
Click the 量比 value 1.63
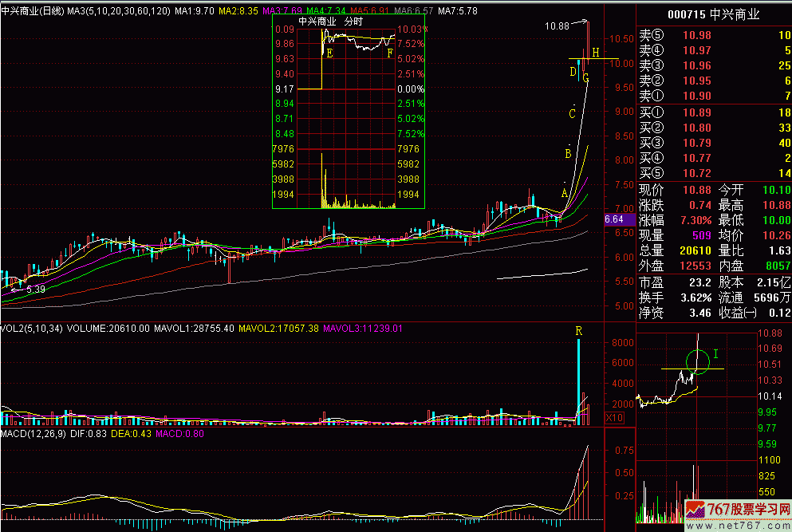(779, 250)
